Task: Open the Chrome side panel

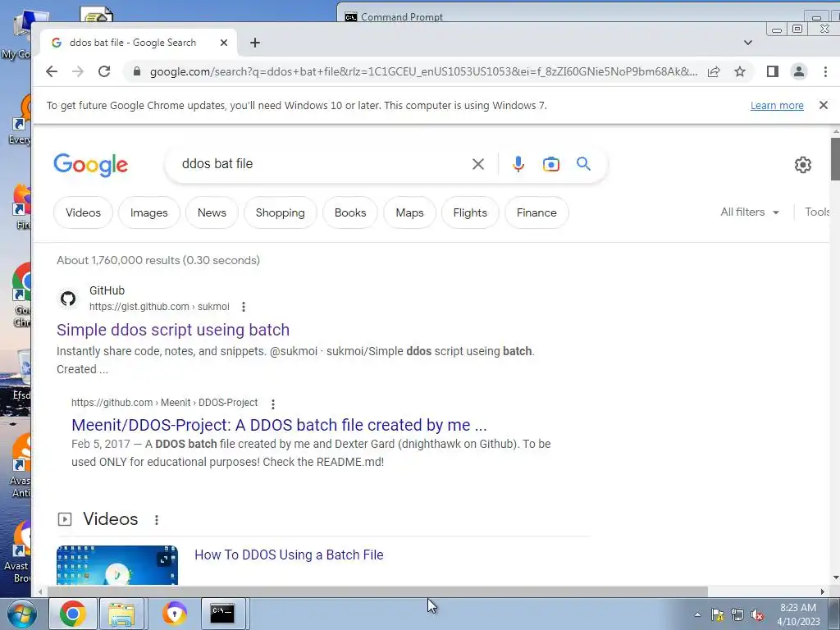Action: pos(773,71)
